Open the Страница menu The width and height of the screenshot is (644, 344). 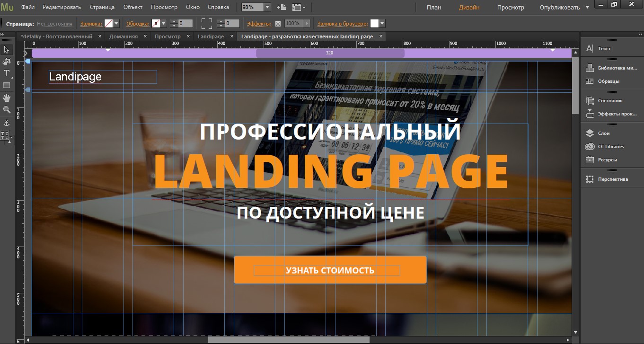pos(102,7)
